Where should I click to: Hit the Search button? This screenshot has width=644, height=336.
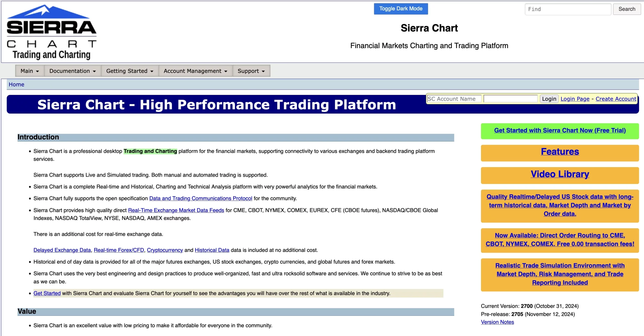[627, 9]
